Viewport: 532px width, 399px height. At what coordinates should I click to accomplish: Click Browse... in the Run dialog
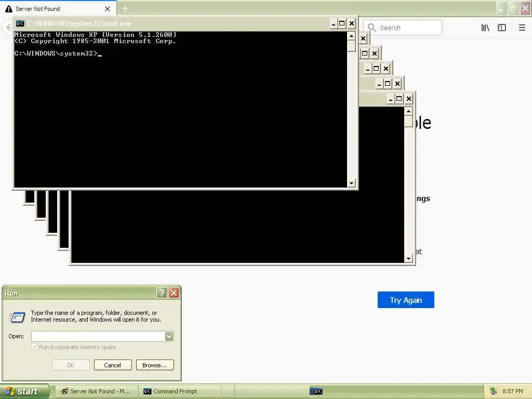coord(155,365)
